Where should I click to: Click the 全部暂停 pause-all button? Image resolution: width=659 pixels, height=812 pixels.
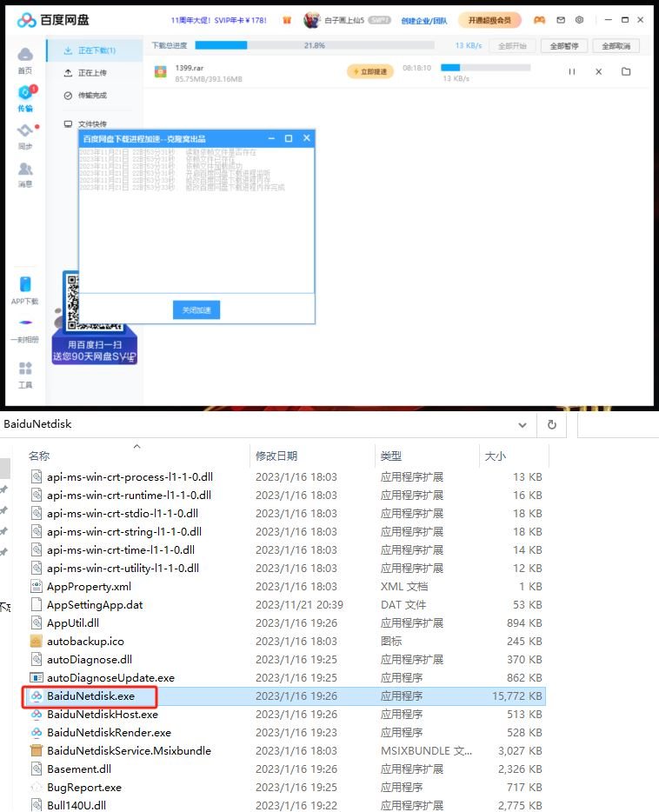564,46
